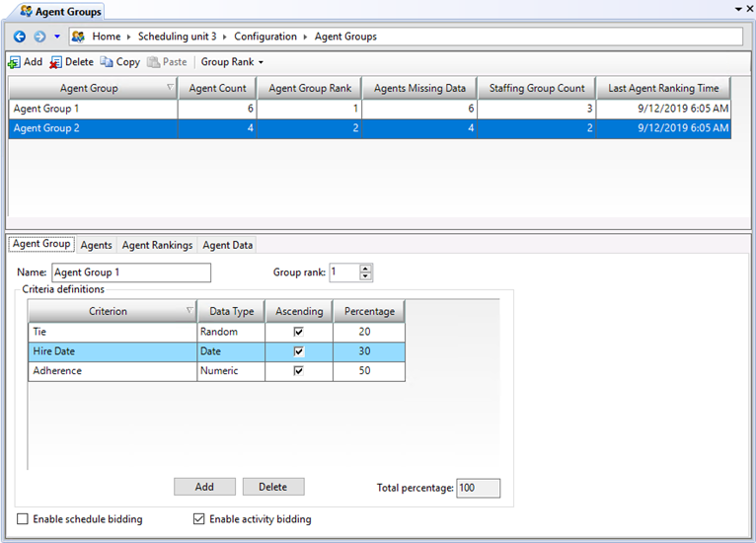Switch to the Agent Rankings tab

[157, 245]
